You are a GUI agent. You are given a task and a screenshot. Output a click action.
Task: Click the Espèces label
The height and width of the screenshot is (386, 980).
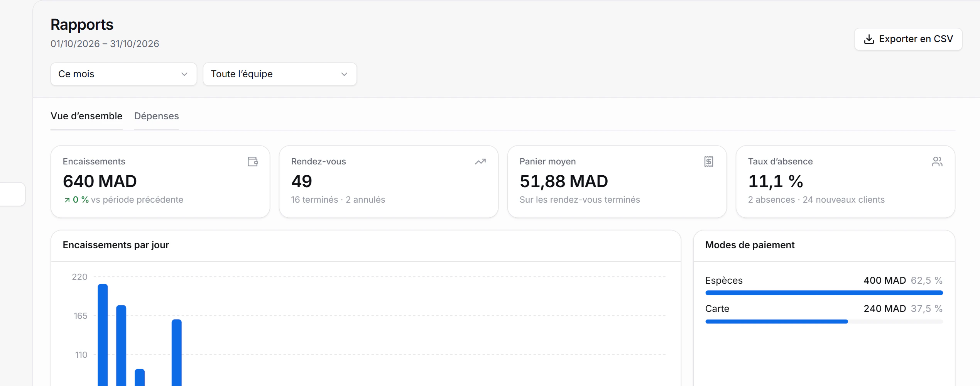point(724,281)
